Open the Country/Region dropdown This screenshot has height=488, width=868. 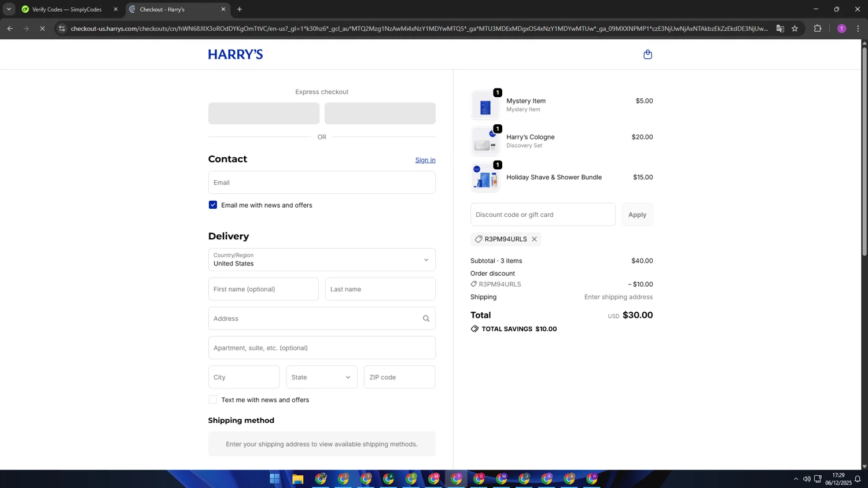[322, 260]
